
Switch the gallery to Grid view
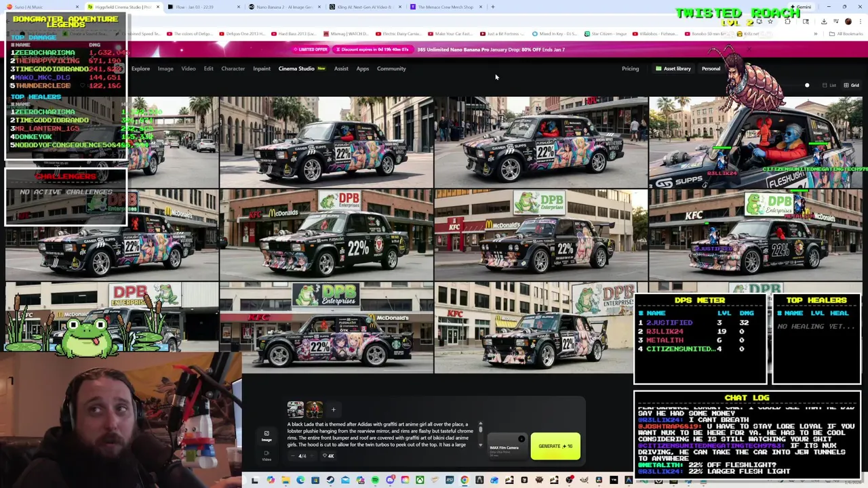pyautogui.click(x=851, y=85)
